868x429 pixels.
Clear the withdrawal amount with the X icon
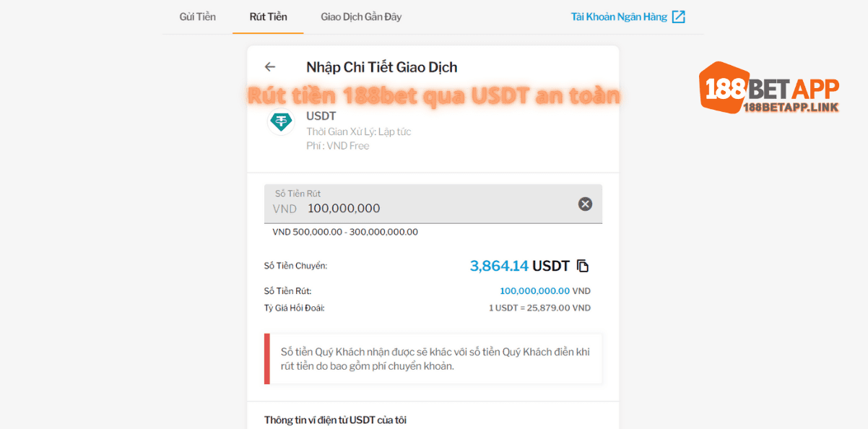point(585,204)
